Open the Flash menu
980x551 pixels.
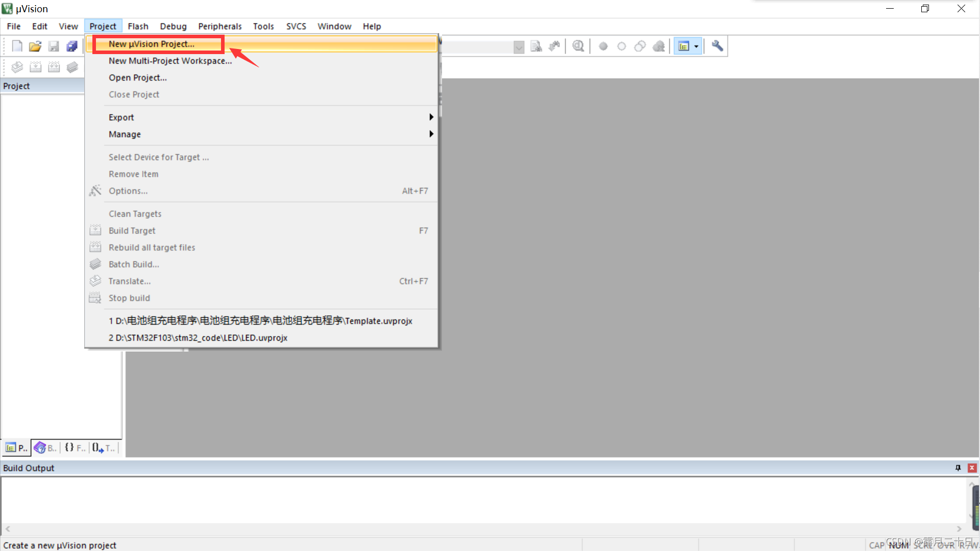click(x=138, y=27)
